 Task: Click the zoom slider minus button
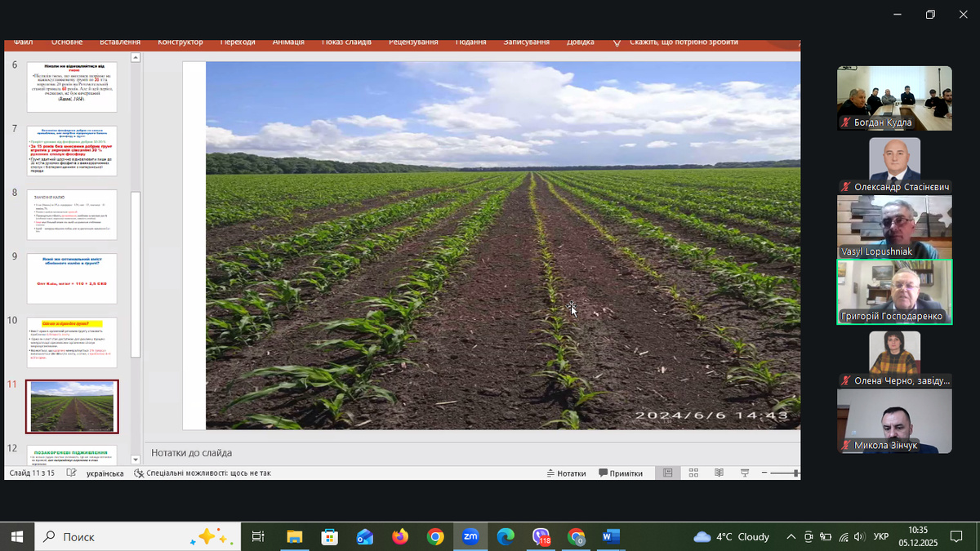(x=764, y=473)
